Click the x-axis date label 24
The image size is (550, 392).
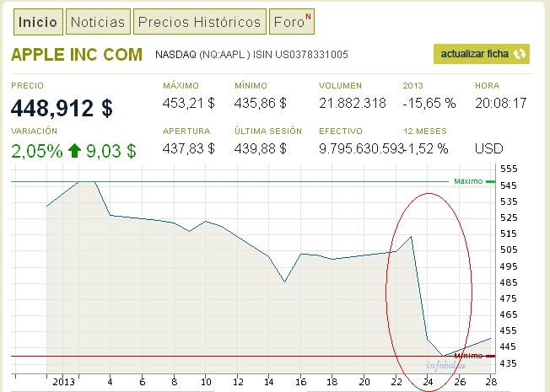[429, 382]
